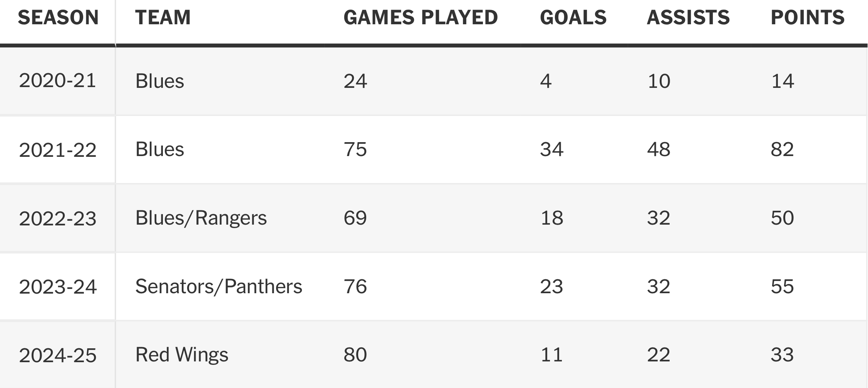
Task: Click the Blues/Rangers team cell
Action: pos(201,218)
